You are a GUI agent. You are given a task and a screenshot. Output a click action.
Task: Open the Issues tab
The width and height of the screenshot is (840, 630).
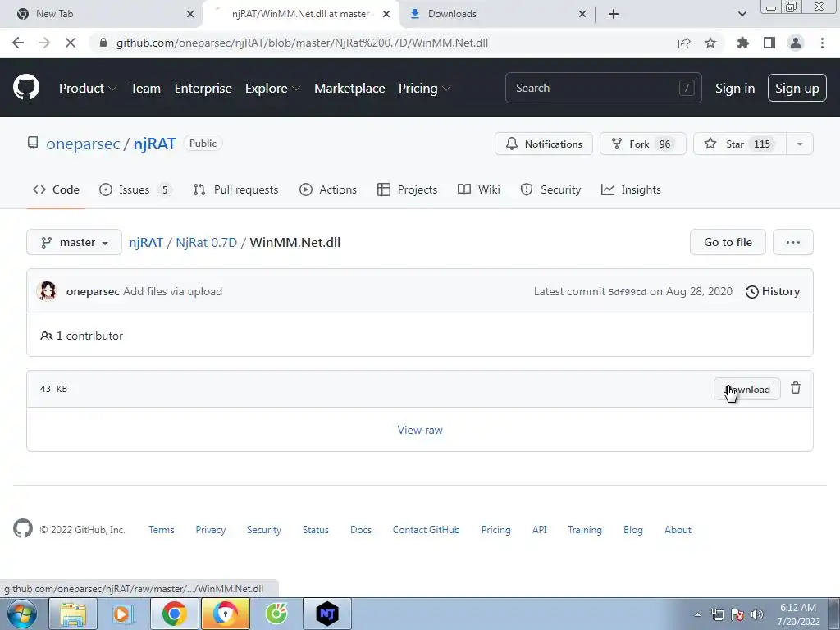tap(135, 189)
